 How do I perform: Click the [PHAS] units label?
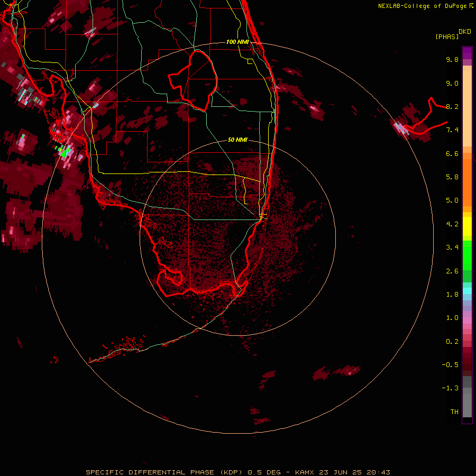(447, 37)
